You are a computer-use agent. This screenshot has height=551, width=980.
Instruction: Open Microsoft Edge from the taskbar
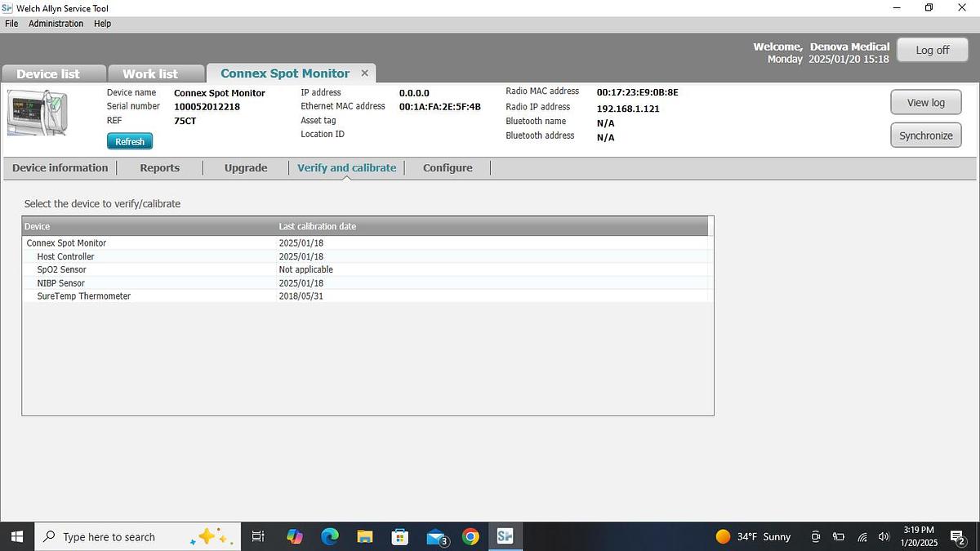tap(330, 536)
